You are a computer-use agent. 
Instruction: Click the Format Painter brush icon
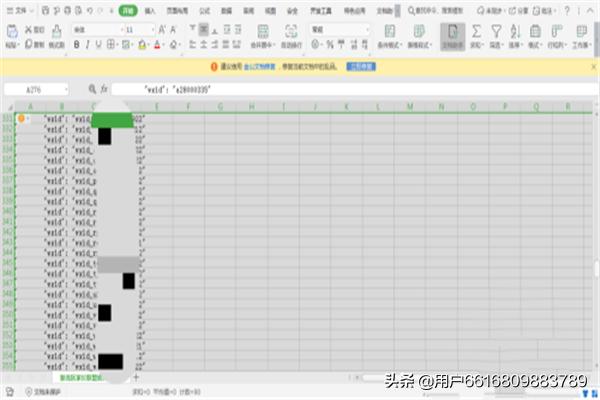point(57,31)
